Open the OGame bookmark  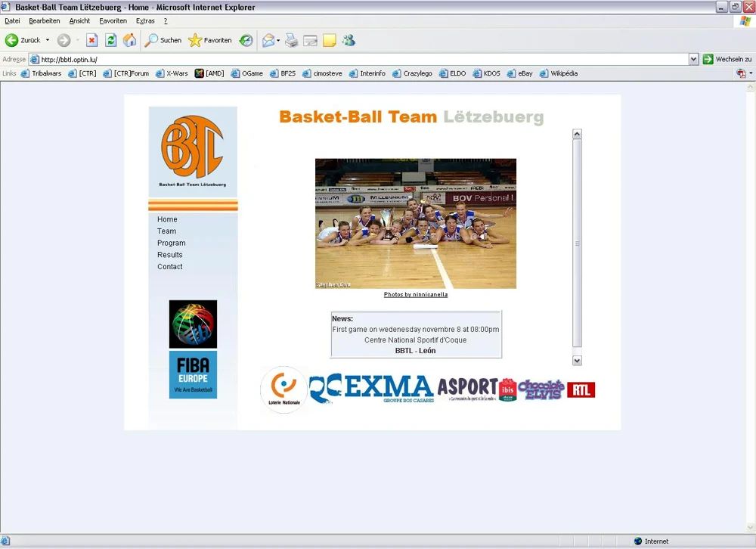[247, 73]
